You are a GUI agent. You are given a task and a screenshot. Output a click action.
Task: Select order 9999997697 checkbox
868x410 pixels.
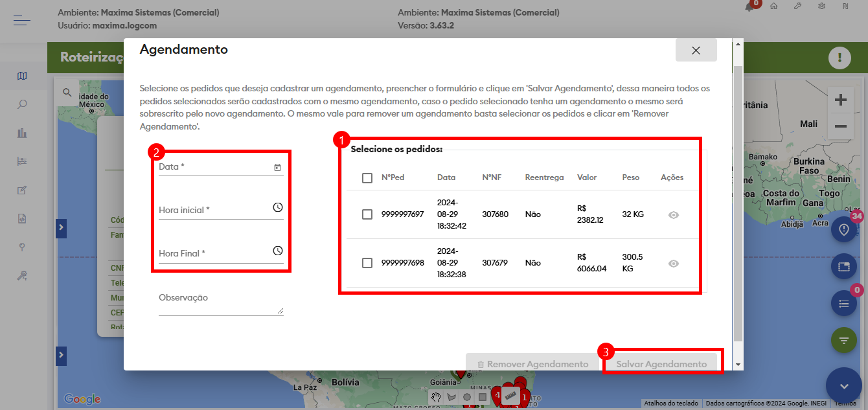click(367, 214)
